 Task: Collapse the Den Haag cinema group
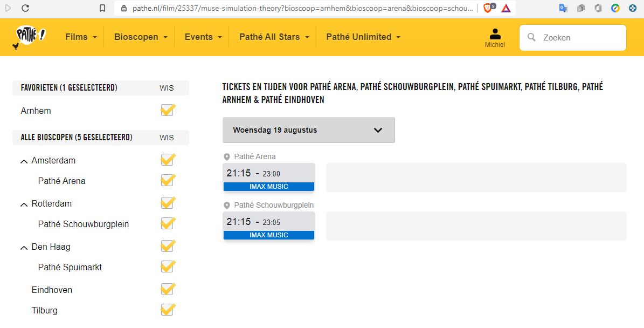pos(24,248)
